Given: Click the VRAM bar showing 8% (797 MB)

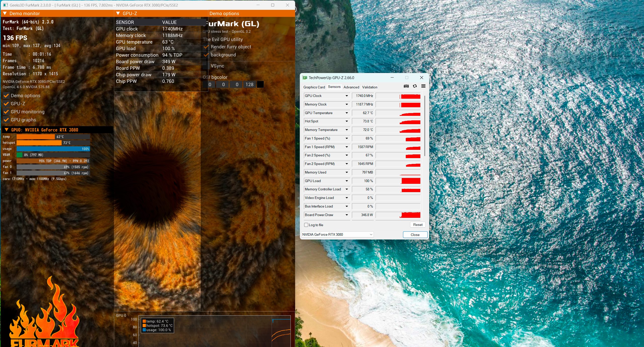Looking at the screenshot, I should pos(53,155).
